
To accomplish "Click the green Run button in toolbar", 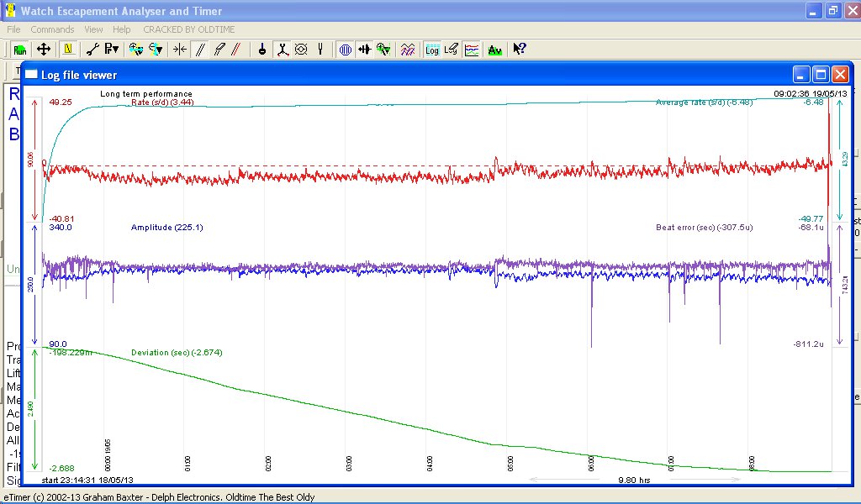I will tap(19, 50).
